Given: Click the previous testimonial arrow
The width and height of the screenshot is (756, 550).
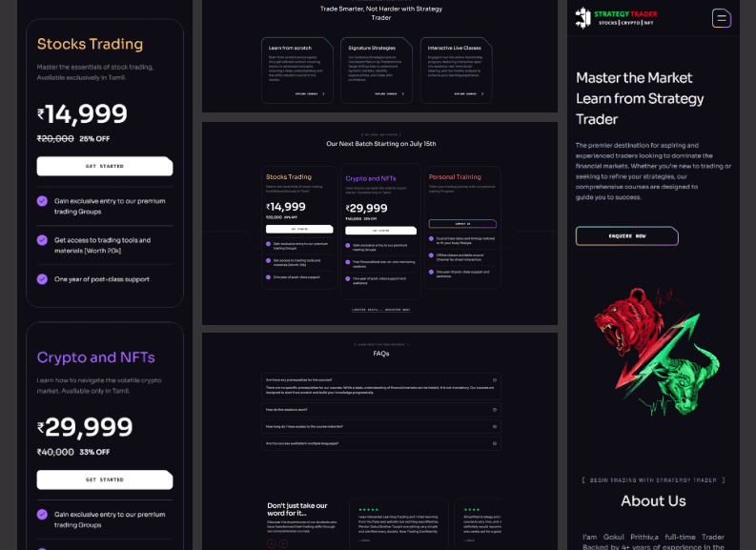Looking at the screenshot, I should pyautogui.click(x=272, y=543).
